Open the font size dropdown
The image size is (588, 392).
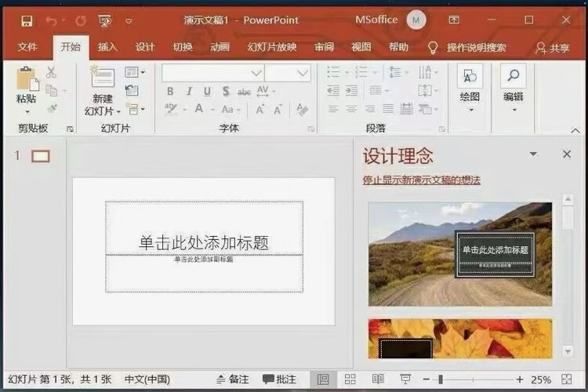[x=303, y=73]
